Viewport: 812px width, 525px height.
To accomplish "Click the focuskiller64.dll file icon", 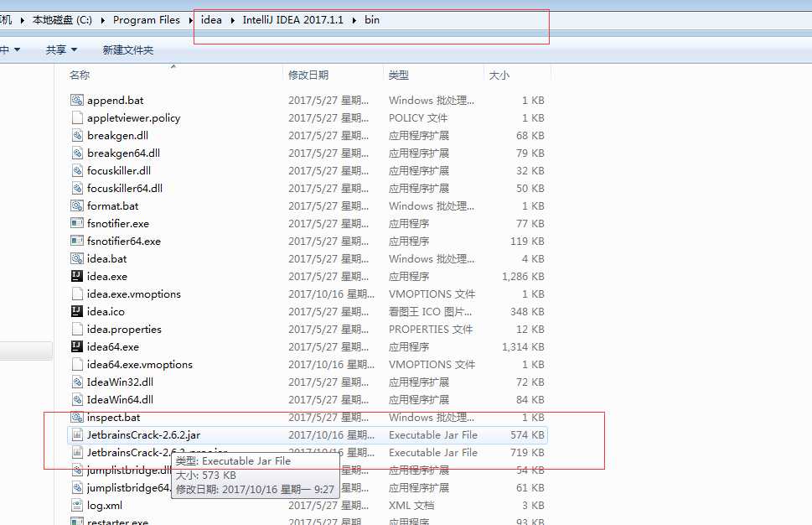I will pyautogui.click(x=76, y=188).
